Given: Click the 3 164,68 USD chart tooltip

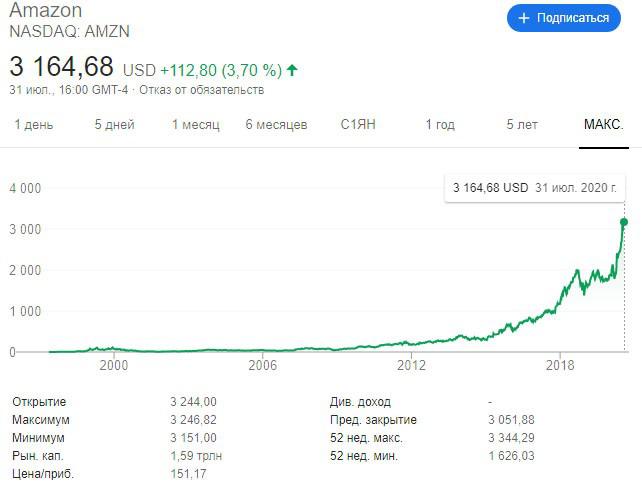Looking at the screenshot, I should pos(533,187).
